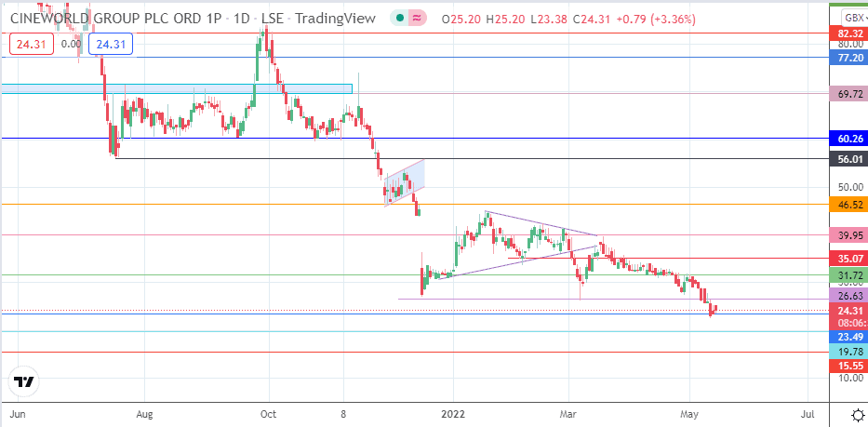
Task: Click the CINEWORLD GROUP PLC ORD 1P title
Action: pos(116,19)
